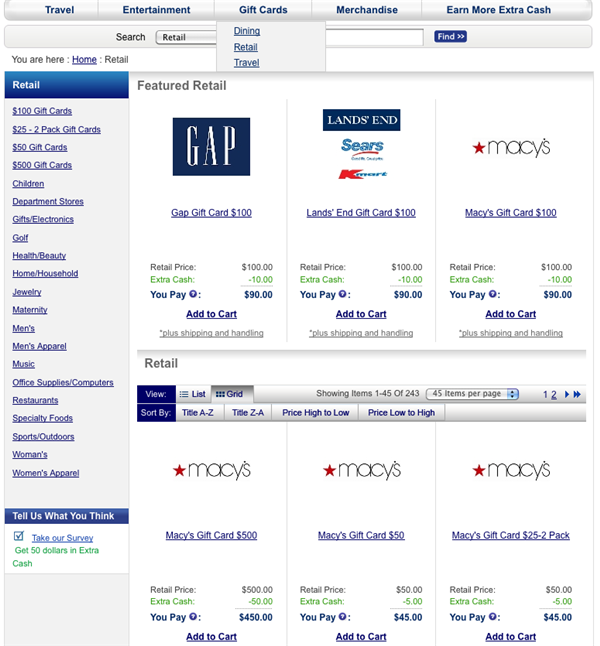
Task: Open Gap Gift Card $100 link
Action: (211, 213)
